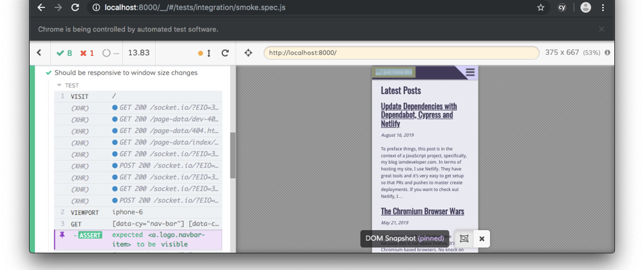Viewport: 644px width, 270px height.
Task: Click the pending tests spinner indicator
Action: click(x=111, y=53)
